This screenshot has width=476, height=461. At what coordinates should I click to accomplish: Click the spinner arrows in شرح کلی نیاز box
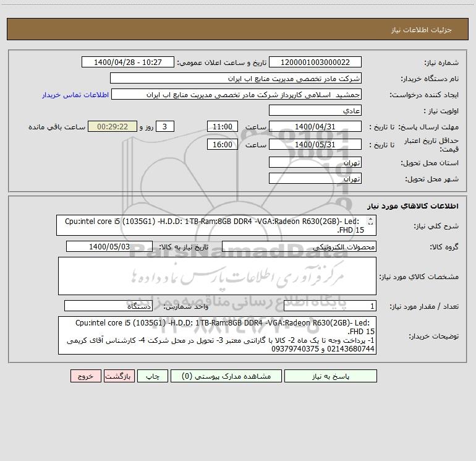click(370, 222)
